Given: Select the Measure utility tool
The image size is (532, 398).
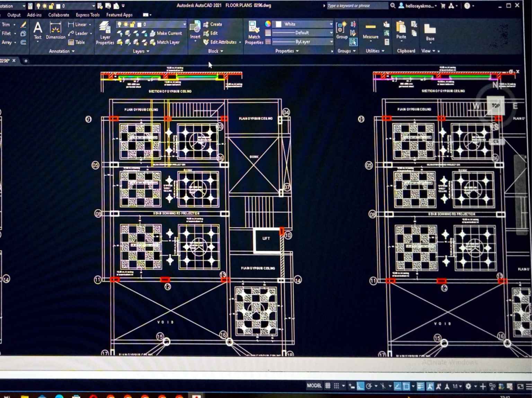Looking at the screenshot, I should pyautogui.click(x=370, y=31).
